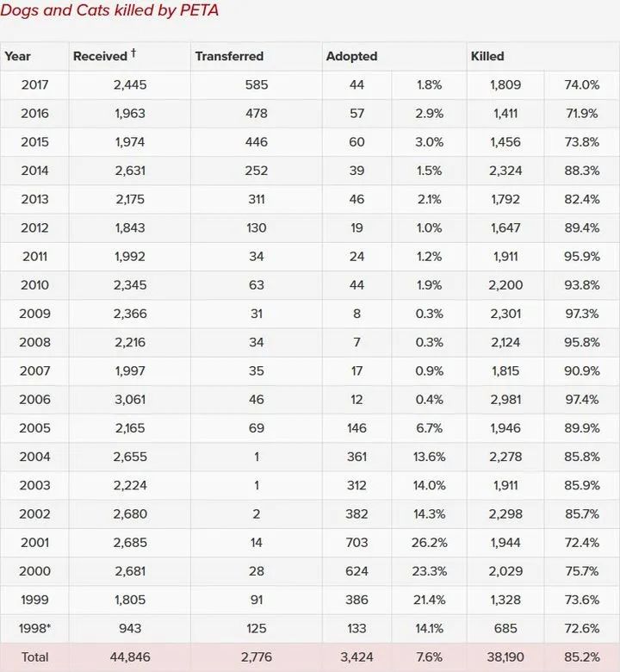Image resolution: width=620 pixels, height=672 pixels.
Task: Click the dagger footnote mark beside Received
Action: (x=133, y=53)
